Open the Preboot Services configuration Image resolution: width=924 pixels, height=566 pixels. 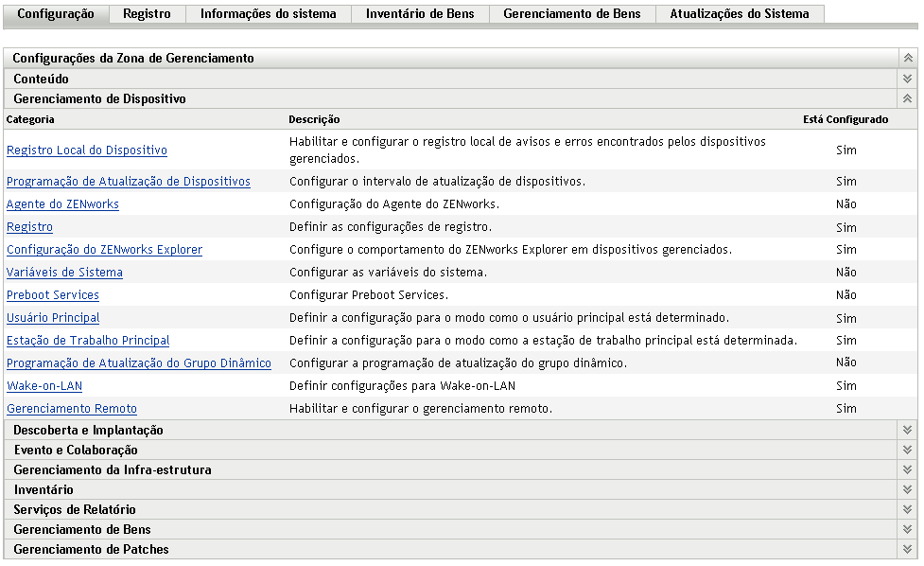tap(52, 294)
